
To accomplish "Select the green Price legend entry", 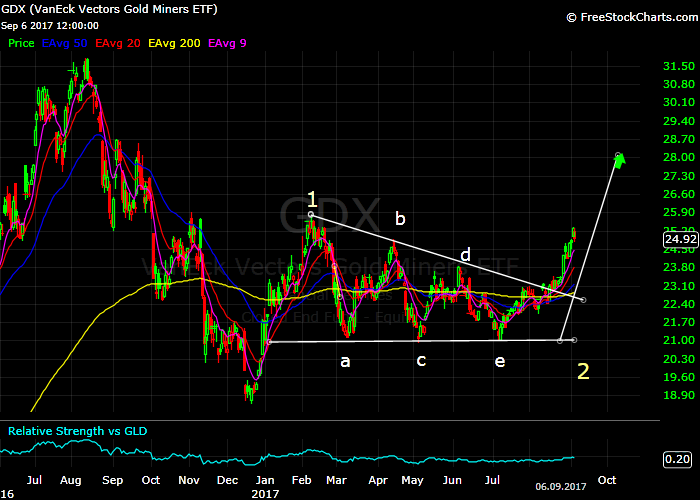I will point(21,43).
